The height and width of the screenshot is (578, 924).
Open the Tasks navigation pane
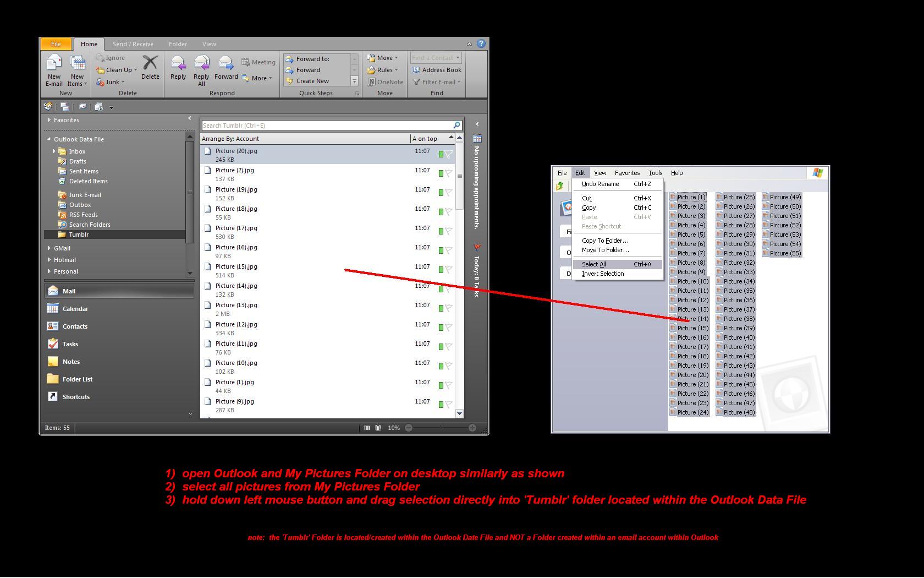(119, 344)
